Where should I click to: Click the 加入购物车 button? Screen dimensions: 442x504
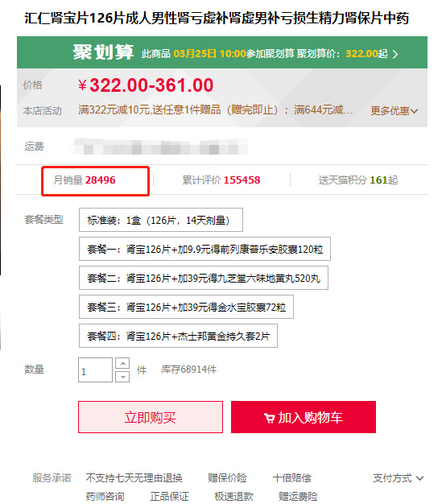click(x=304, y=417)
